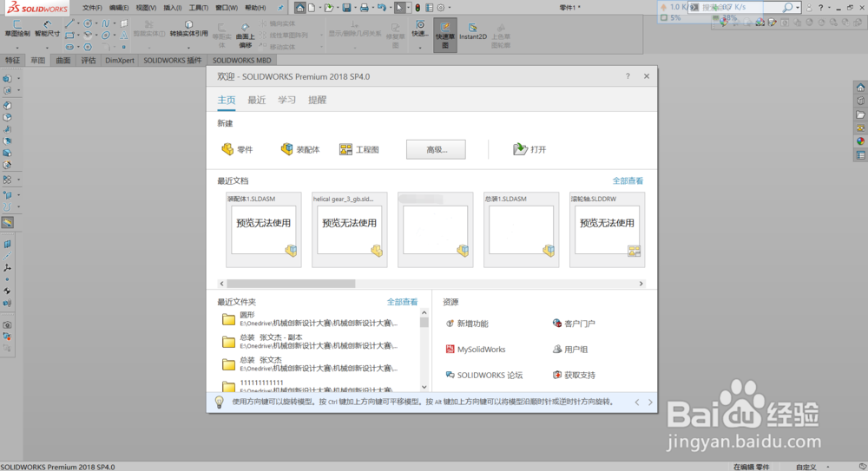
Task: Open helical gear_3_gb recent document thumbnail
Action: (349, 230)
